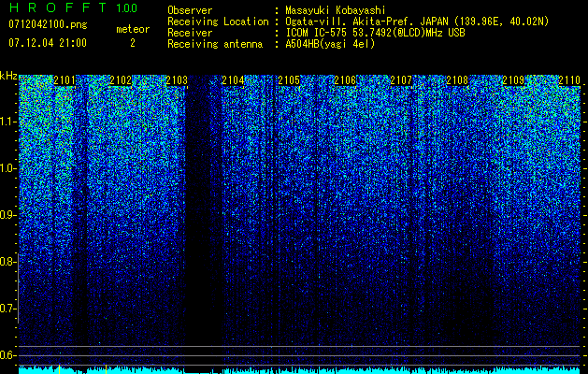Click the 0.9 frequency axis label

click(7, 215)
